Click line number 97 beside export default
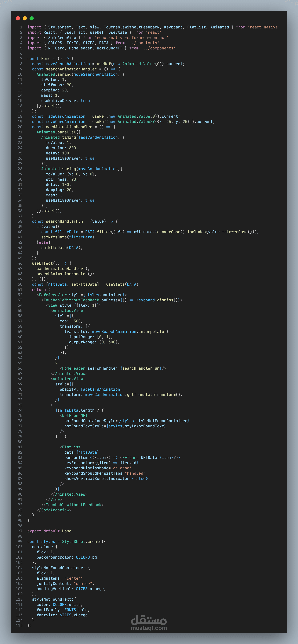The image size is (298, 644). [x=20, y=531]
